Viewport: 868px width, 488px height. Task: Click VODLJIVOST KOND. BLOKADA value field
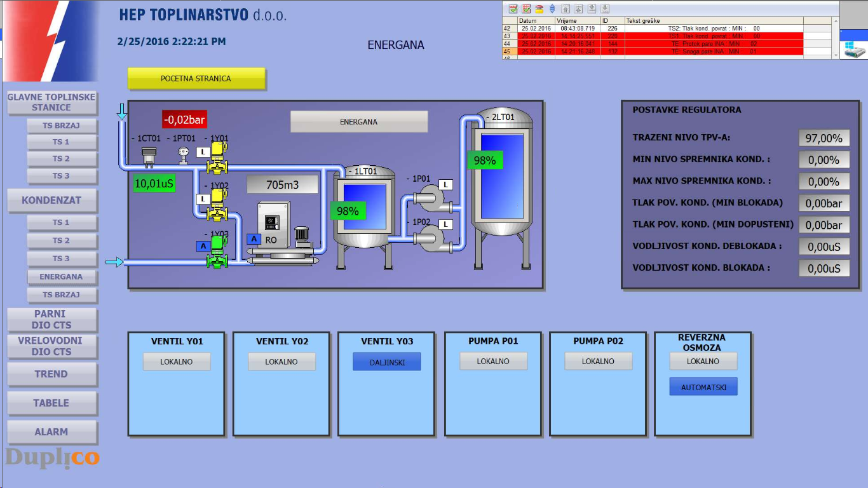[824, 268]
